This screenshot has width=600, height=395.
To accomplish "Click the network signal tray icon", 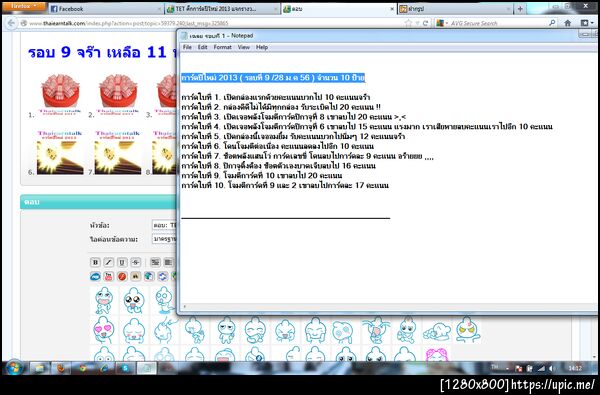I will click(x=541, y=369).
